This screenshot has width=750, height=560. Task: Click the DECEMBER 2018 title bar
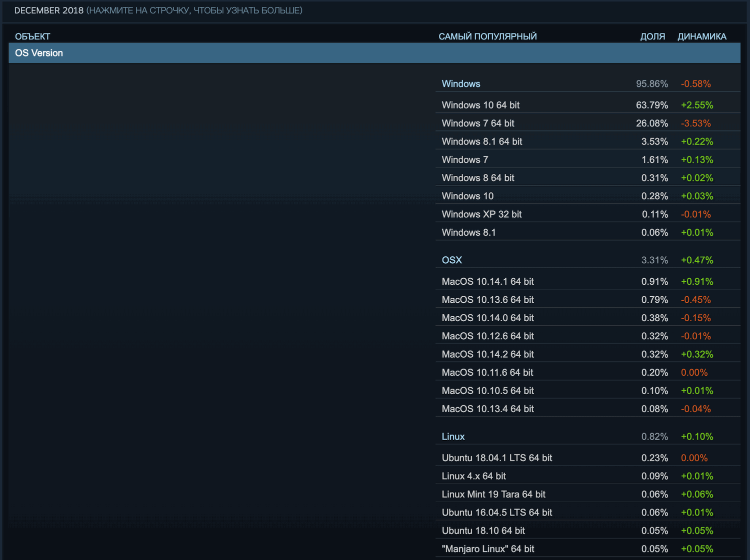click(x=47, y=9)
